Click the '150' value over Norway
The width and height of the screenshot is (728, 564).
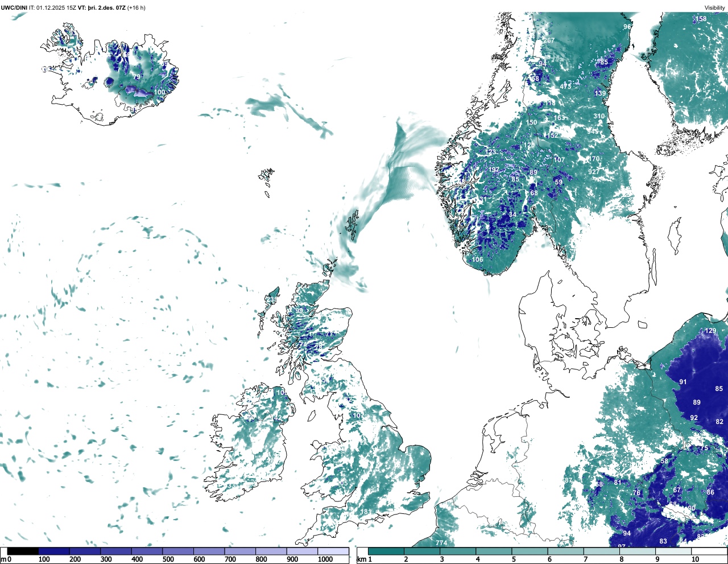531,122
